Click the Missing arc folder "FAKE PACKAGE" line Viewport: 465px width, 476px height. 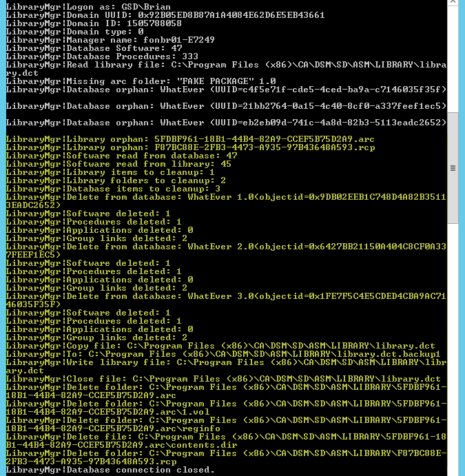pos(141,81)
